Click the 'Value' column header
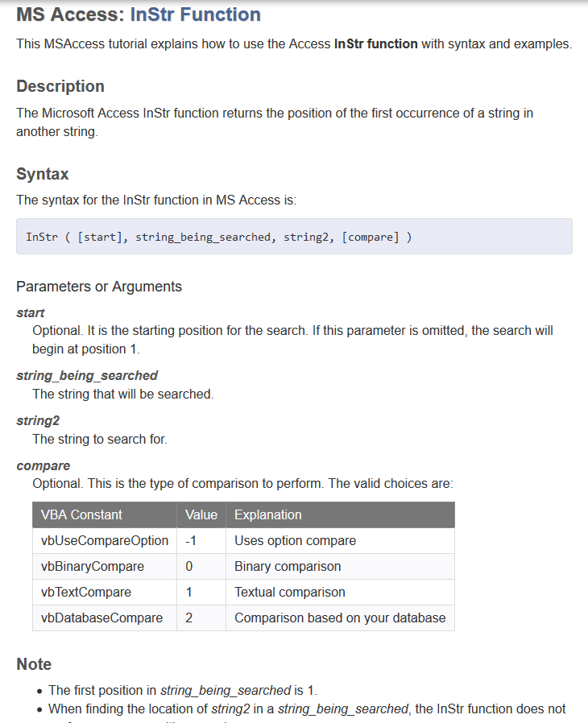 click(x=201, y=514)
